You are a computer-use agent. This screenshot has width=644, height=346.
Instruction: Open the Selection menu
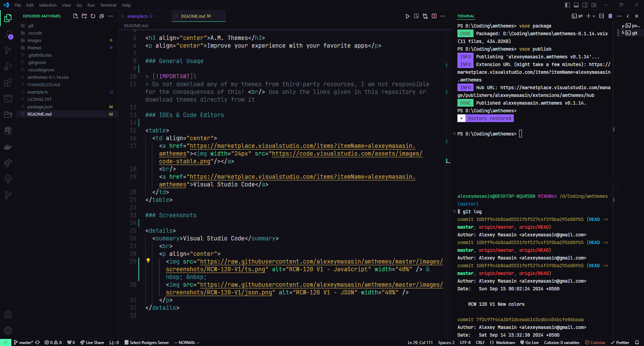[48, 5]
